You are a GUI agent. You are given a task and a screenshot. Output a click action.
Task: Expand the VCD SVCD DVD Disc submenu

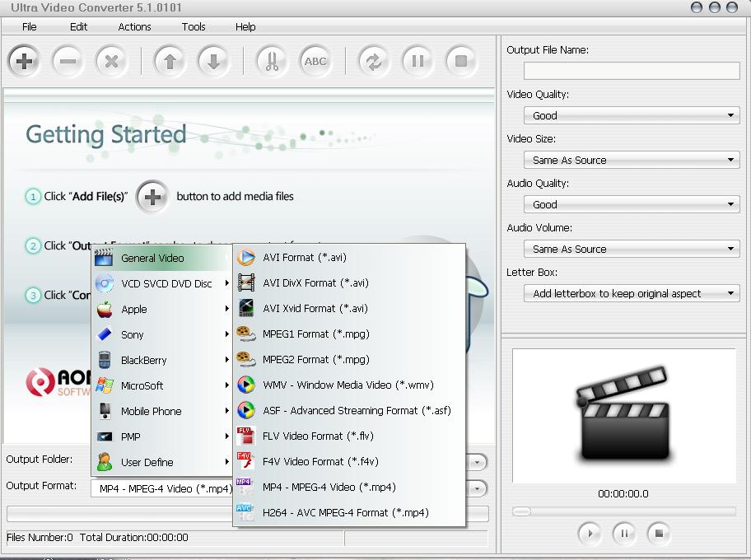(161, 283)
